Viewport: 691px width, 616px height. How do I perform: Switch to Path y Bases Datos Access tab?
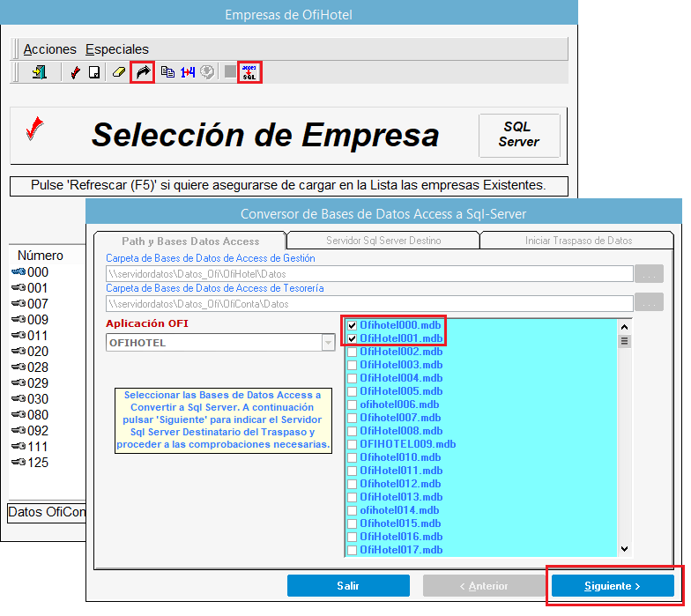tap(190, 241)
